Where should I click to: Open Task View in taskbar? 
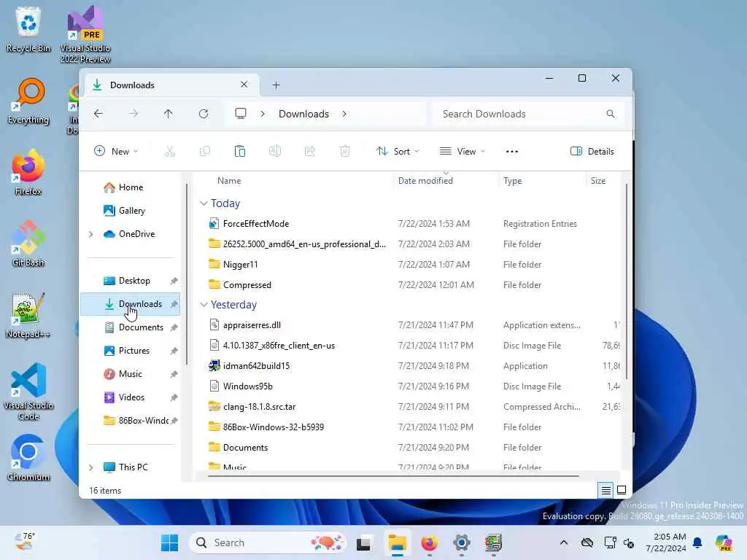point(363,542)
